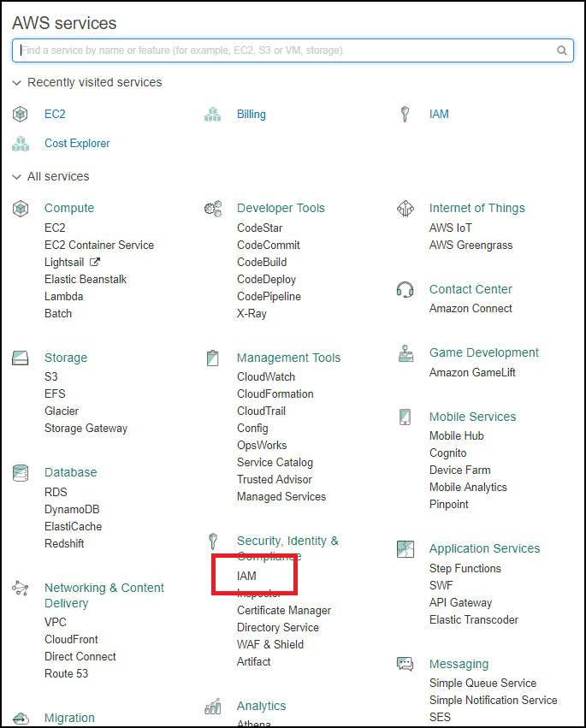Collapse the Recently visited services section

tap(17, 83)
